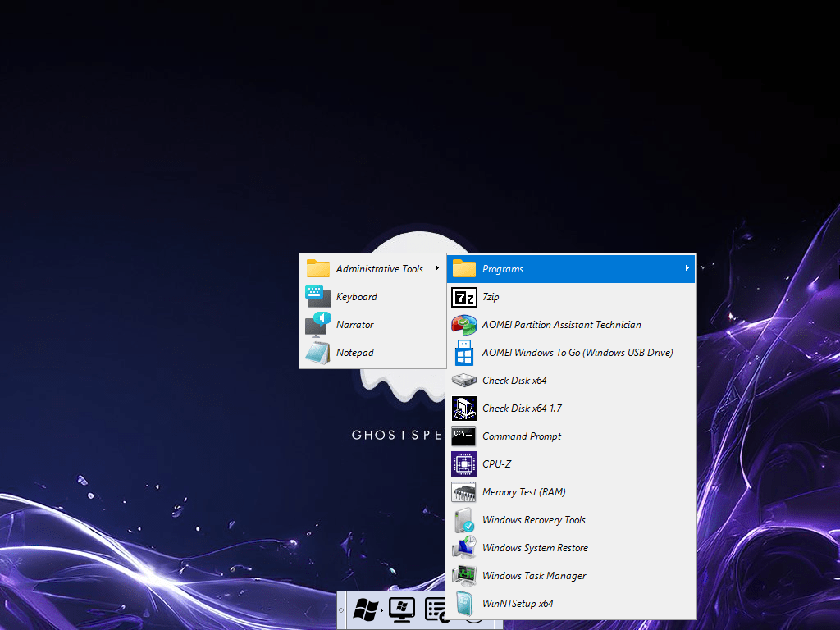Open Windows Task Manager
This screenshot has height=630, width=840.
[534, 575]
